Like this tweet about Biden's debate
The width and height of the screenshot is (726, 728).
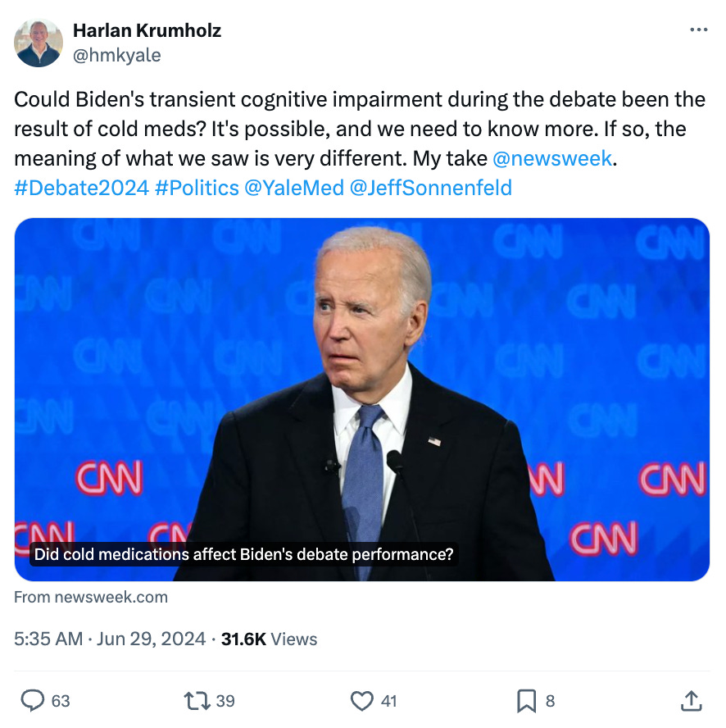click(x=361, y=702)
